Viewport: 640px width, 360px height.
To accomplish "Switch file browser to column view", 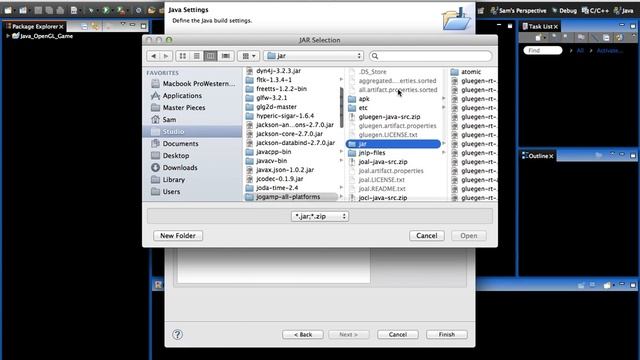I will pyautogui.click(x=211, y=56).
